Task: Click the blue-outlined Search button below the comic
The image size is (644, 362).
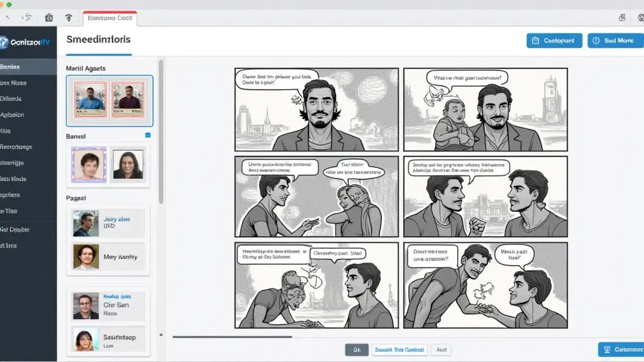Action: [399, 350]
